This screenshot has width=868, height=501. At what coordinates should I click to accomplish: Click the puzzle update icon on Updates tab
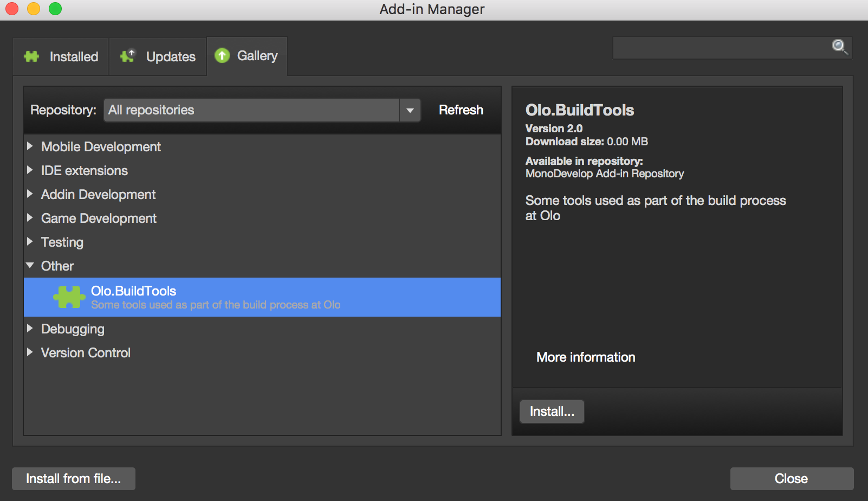click(128, 56)
